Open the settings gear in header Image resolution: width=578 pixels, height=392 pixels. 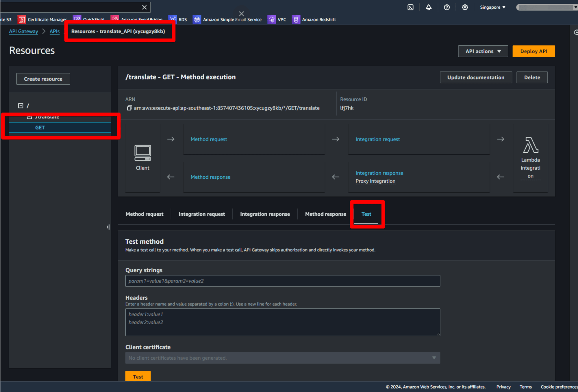[x=465, y=8]
